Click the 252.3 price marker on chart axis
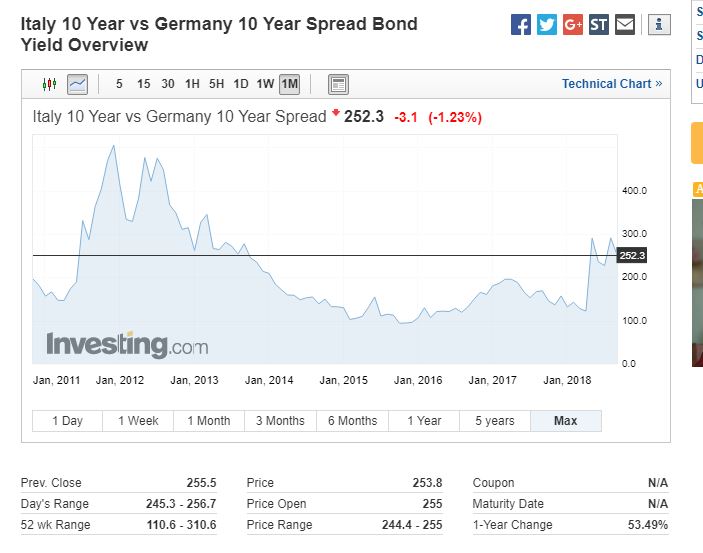This screenshot has width=703, height=553. 632,256
